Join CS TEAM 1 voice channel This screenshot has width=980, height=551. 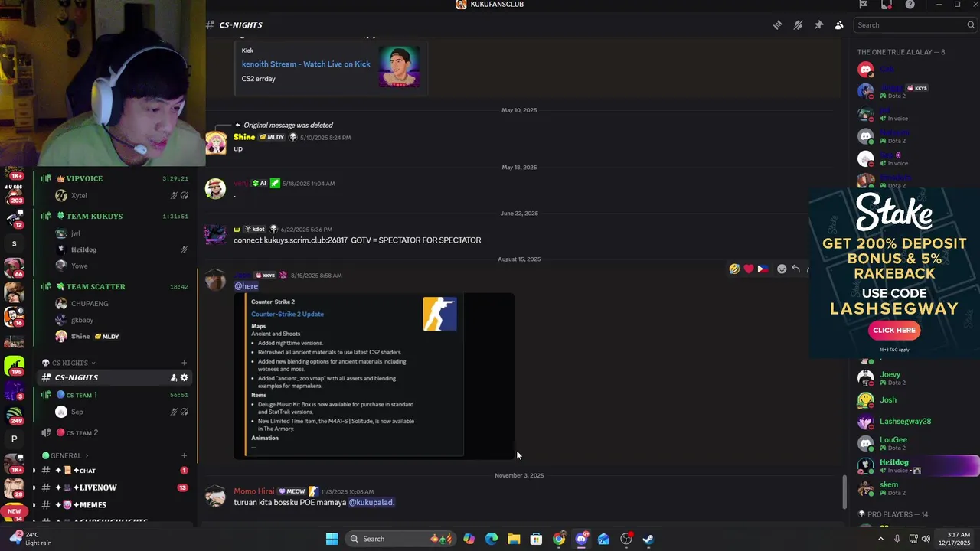pos(115,395)
